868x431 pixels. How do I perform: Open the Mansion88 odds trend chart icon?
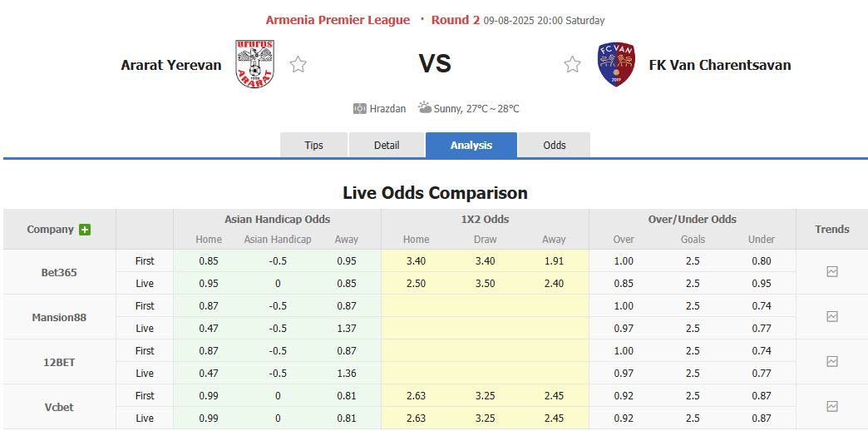click(832, 317)
